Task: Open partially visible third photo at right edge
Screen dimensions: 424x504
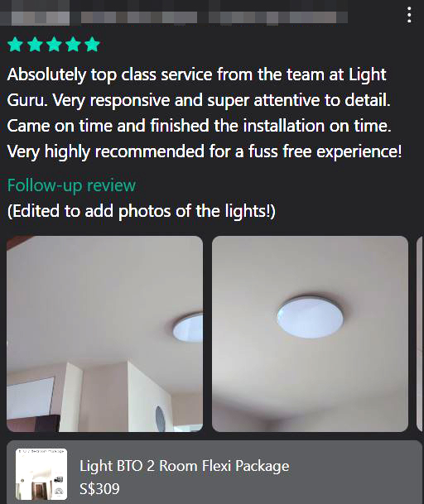Action: [420, 334]
